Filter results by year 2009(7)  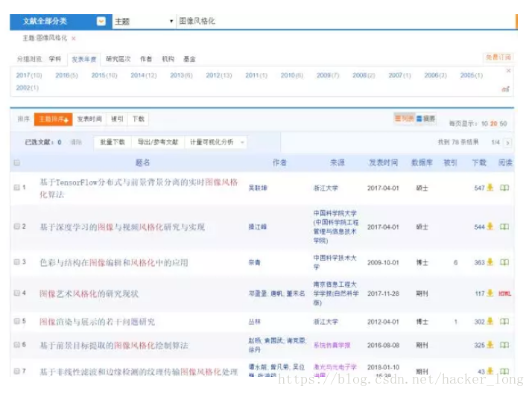(328, 75)
